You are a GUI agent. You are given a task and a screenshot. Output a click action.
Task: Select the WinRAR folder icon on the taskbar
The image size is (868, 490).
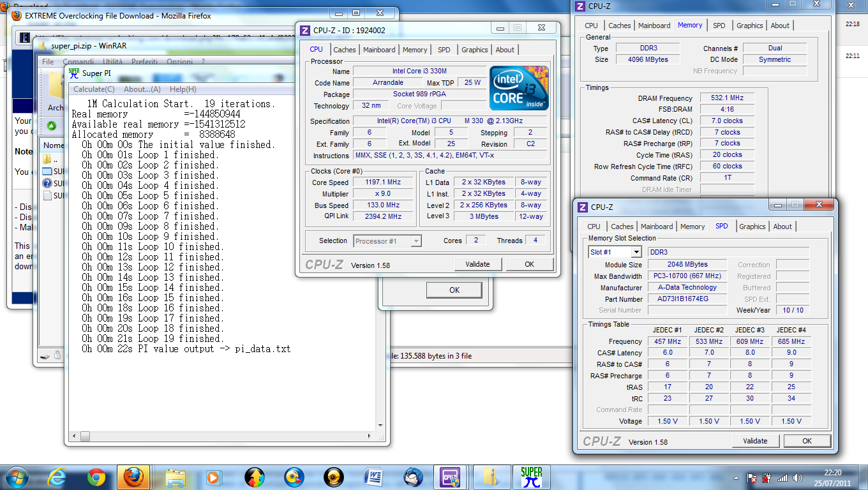pos(491,477)
